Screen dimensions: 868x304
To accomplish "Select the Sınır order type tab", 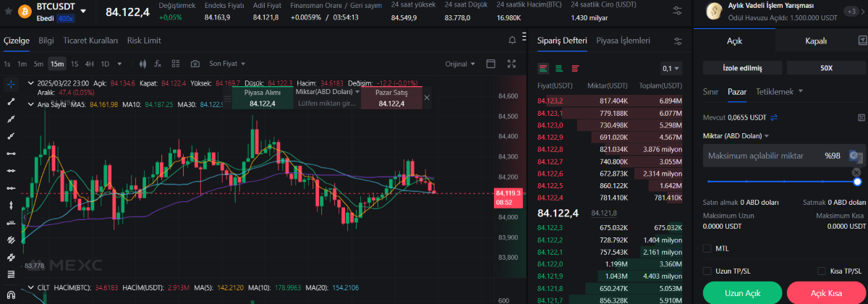I will [x=710, y=91].
